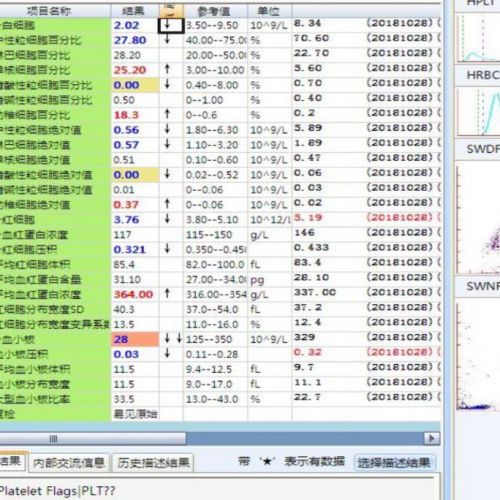This screenshot has height=500, width=500.
Task: Select the result value 28.20
Action: click(x=127, y=55)
